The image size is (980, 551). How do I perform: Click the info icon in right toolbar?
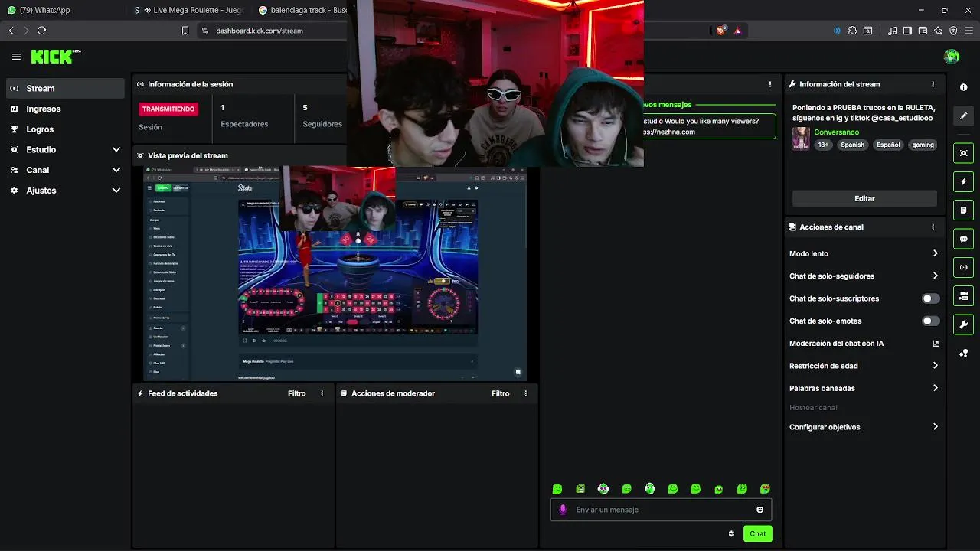(963, 87)
